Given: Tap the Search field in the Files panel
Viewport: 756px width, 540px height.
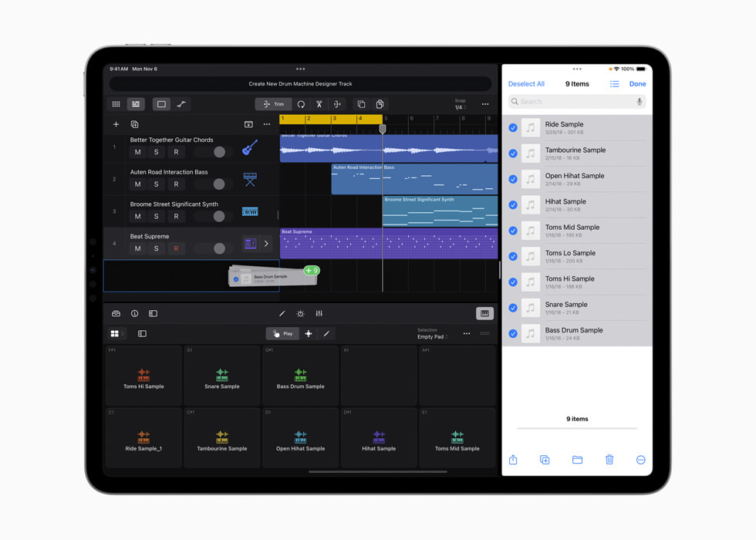Looking at the screenshot, I should click(x=576, y=101).
